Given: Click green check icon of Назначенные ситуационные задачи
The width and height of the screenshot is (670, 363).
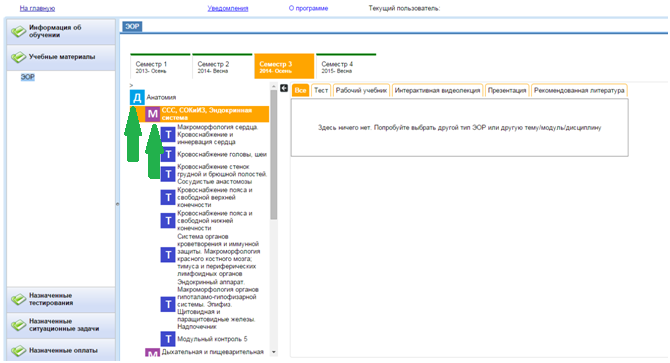Looking at the screenshot, I should [18, 325].
